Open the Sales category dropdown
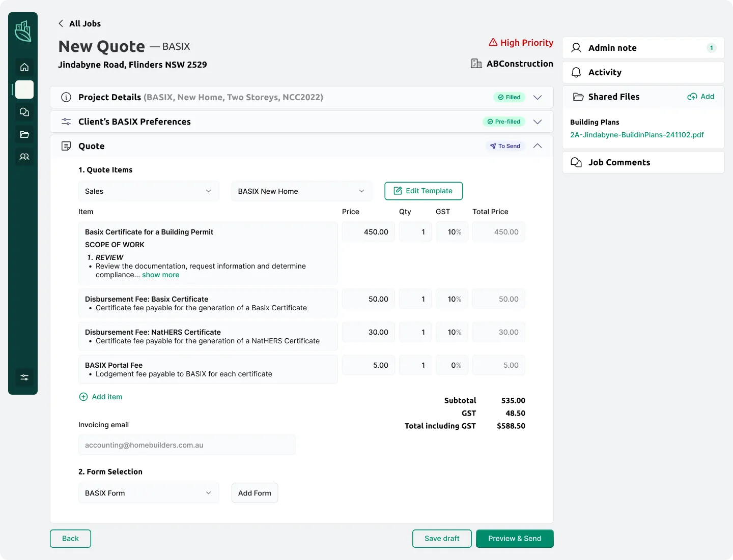 (x=148, y=191)
